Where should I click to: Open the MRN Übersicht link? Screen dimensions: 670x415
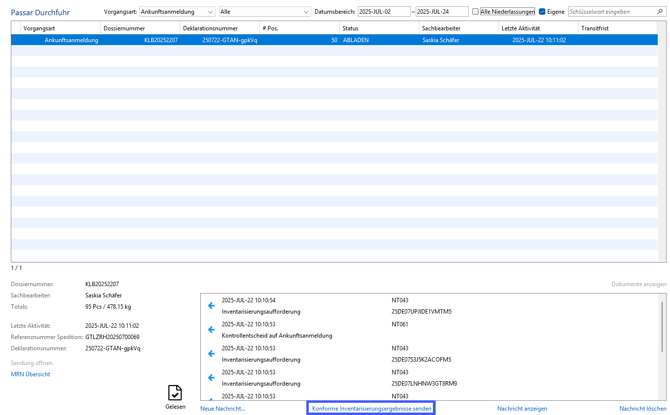[x=30, y=374]
